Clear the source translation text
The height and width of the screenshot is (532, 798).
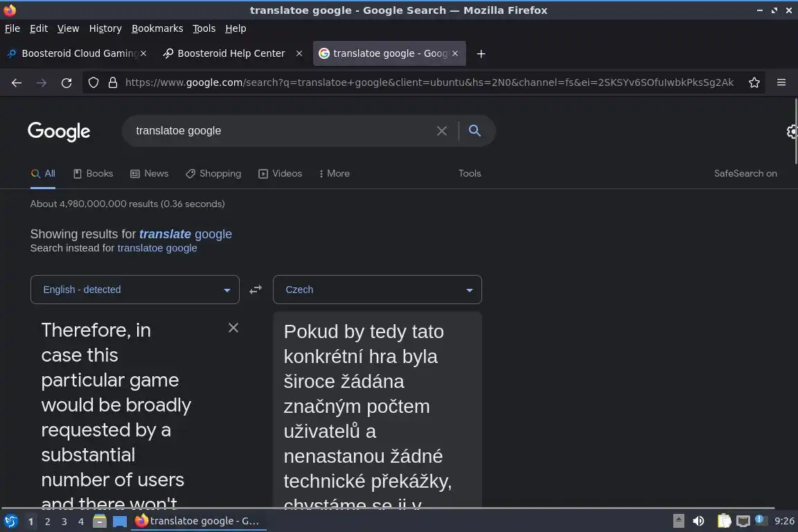[233, 328]
